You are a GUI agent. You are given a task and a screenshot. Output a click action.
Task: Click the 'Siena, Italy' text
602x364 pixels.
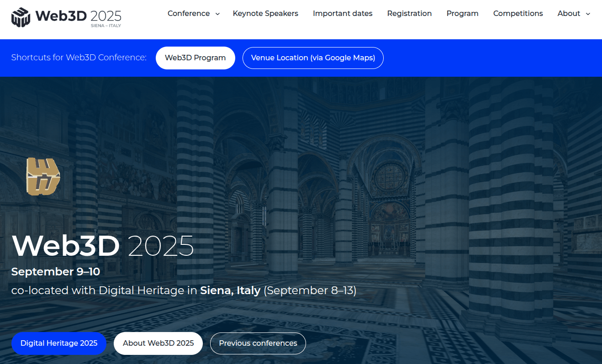(x=230, y=290)
